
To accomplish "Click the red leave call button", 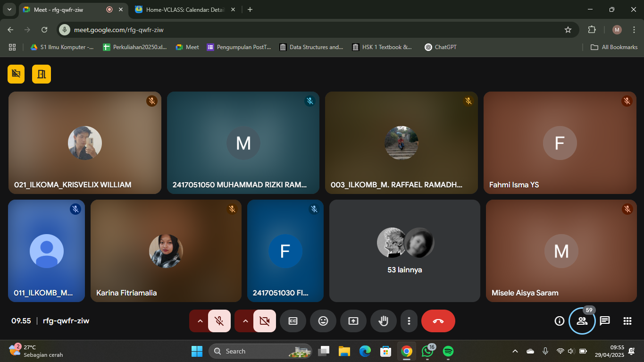I will tap(438, 321).
